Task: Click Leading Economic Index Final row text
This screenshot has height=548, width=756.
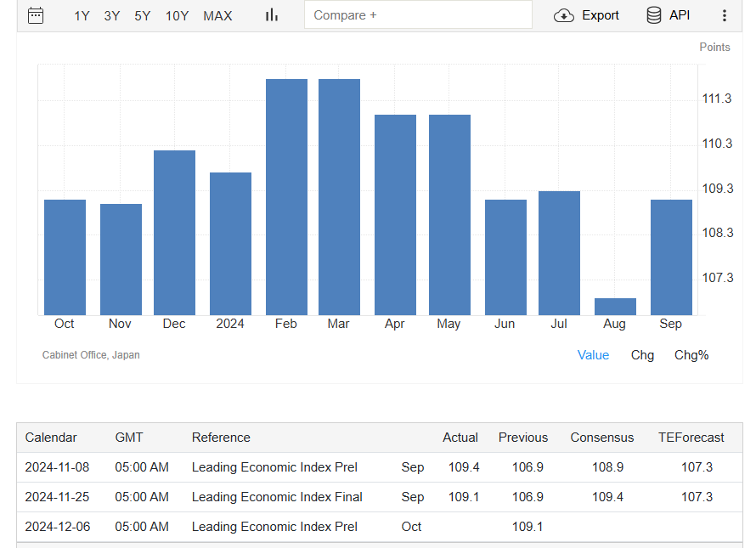Action: coord(277,497)
